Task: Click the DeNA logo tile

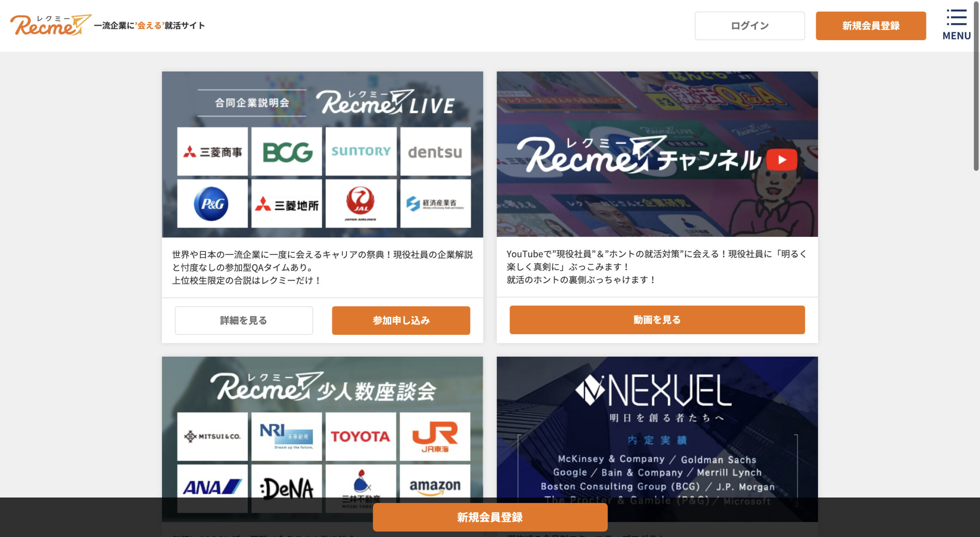Action: [x=287, y=489]
